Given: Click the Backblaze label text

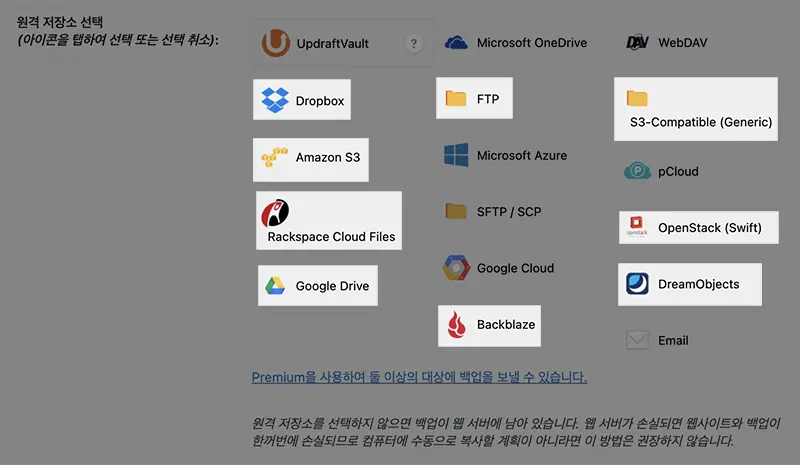Looking at the screenshot, I should click(506, 325).
